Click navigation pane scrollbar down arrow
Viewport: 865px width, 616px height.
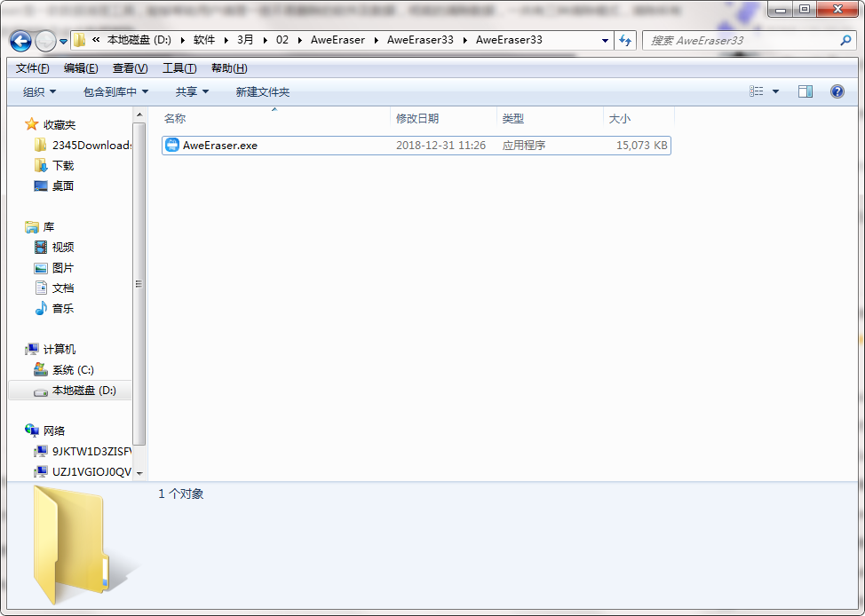pyautogui.click(x=139, y=473)
